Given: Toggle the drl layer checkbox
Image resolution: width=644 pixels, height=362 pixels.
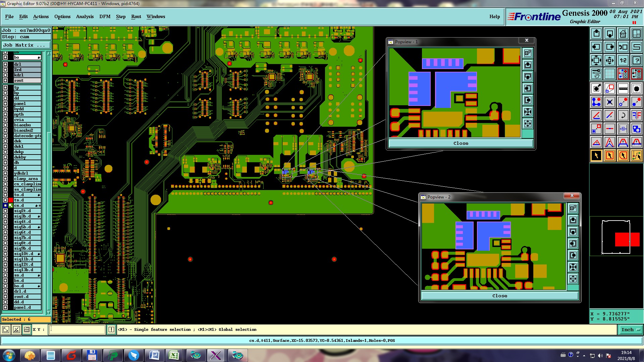Looking at the screenshot, I should coord(5,64).
